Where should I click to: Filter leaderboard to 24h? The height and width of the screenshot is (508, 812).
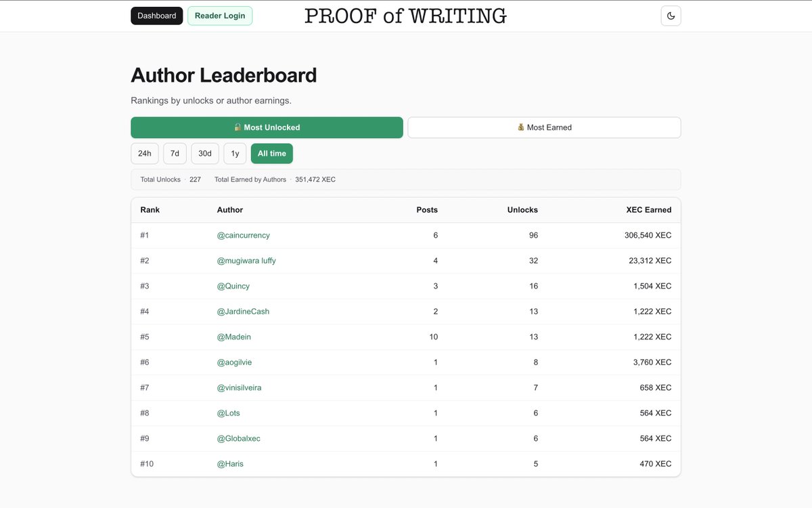(x=145, y=154)
